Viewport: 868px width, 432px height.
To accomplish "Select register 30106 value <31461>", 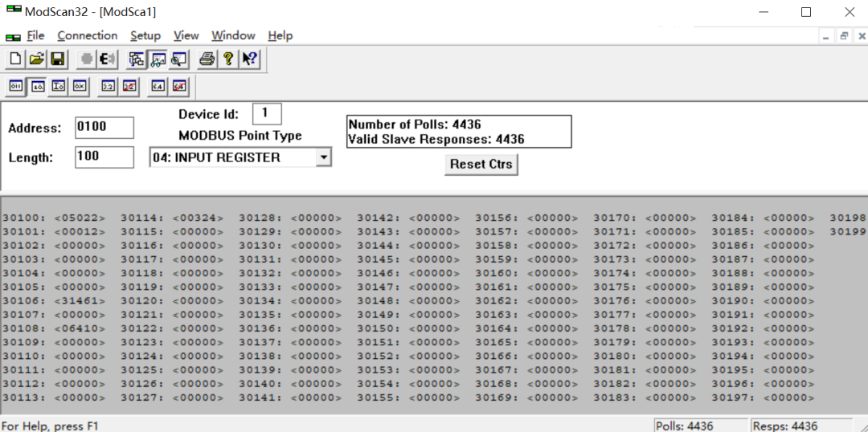I will 80,301.
